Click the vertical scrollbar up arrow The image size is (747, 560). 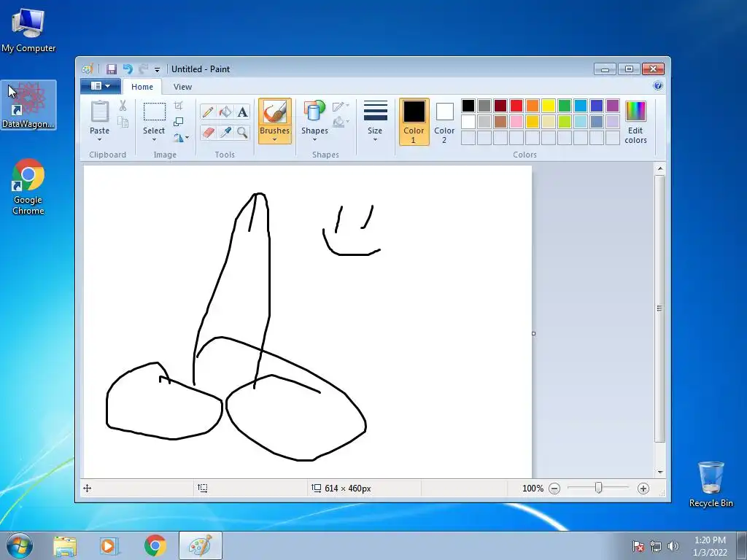659,168
